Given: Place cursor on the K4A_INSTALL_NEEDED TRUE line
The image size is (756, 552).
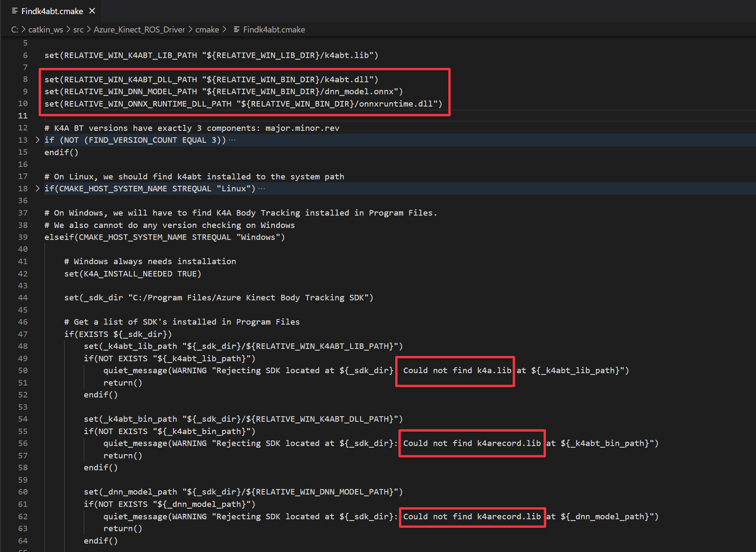Looking at the screenshot, I should point(133,274).
